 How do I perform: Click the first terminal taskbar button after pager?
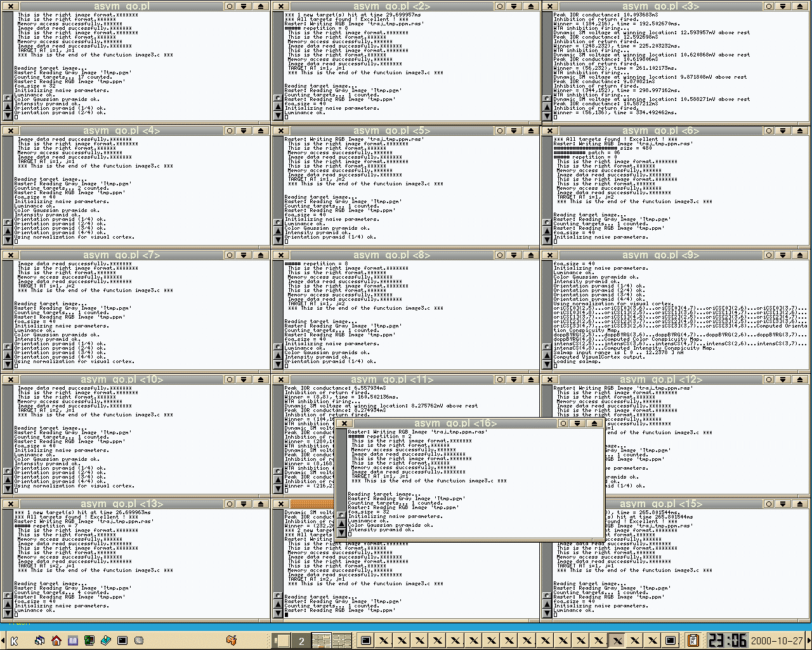[x=366, y=640]
